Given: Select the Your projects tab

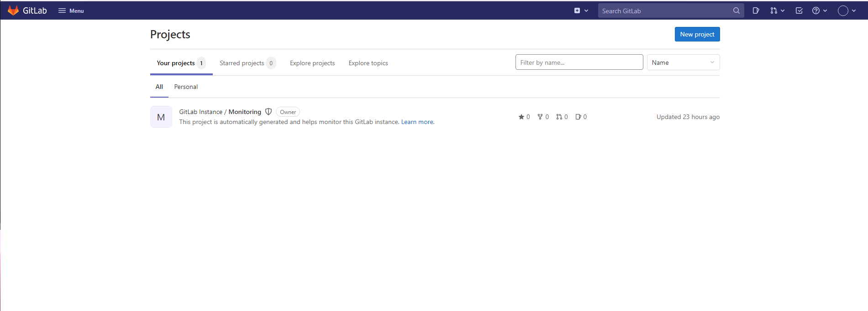Looking at the screenshot, I should 181,63.
